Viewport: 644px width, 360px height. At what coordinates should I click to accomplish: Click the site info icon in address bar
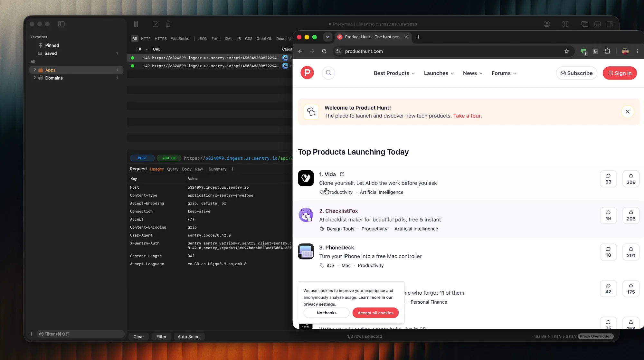pyautogui.click(x=338, y=51)
